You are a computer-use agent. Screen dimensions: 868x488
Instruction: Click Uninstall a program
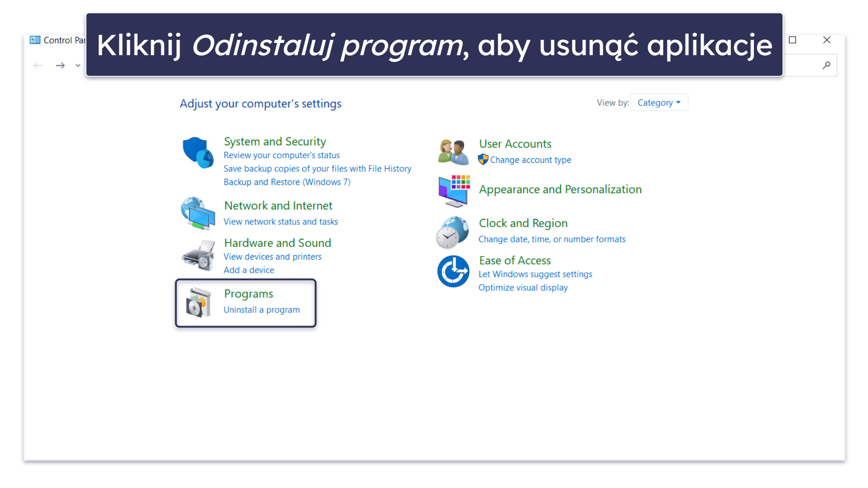(x=262, y=310)
